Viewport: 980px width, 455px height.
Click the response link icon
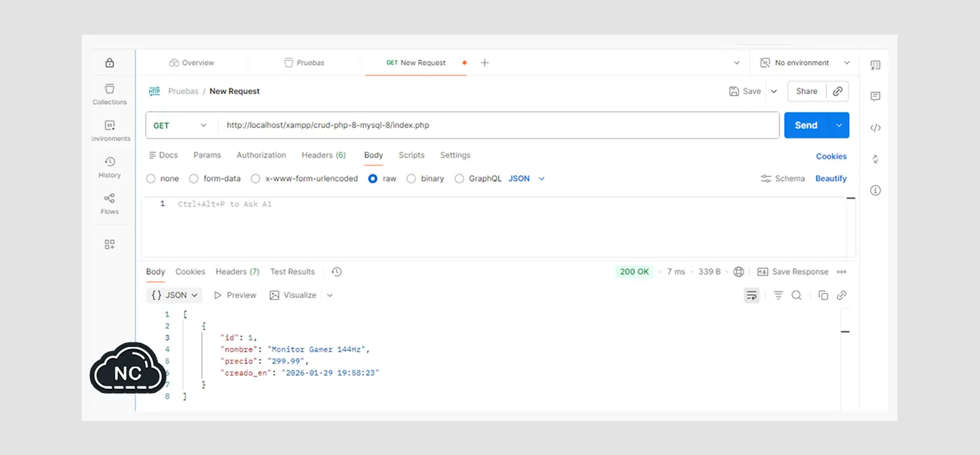(x=842, y=295)
